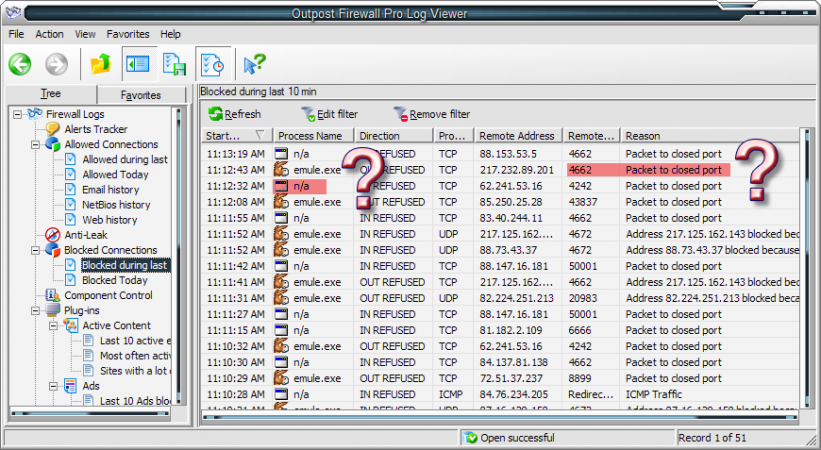Image resolution: width=821 pixels, height=450 pixels.
Task: Click the Ads plug-in icon
Action: pyautogui.click(x=71, y=386)
